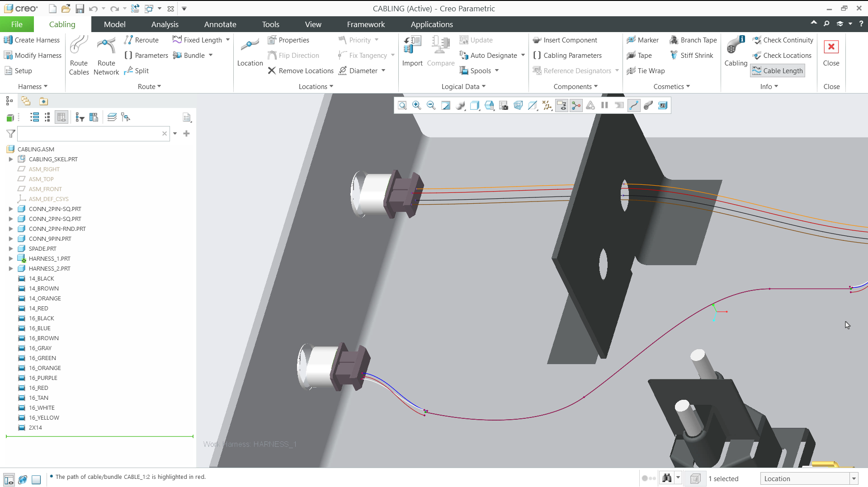The image size is (868, 487).
Task: Click Route Network tool
Action: coord(106,55)
